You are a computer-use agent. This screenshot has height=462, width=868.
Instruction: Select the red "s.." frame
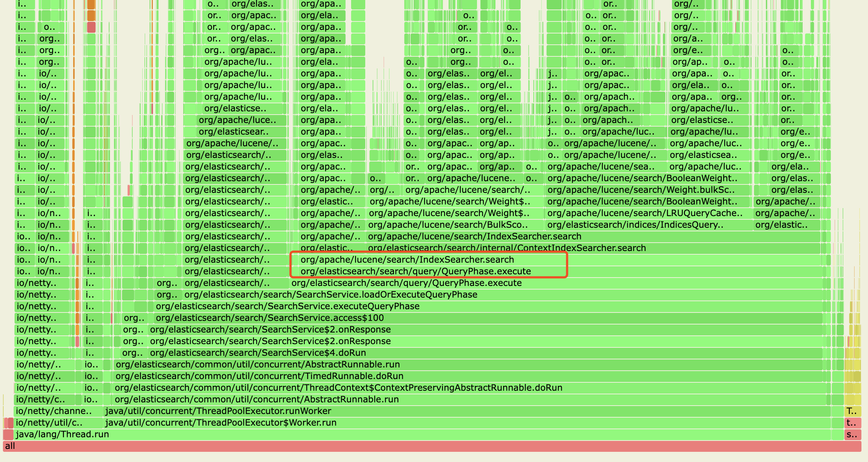pos(852,434)
